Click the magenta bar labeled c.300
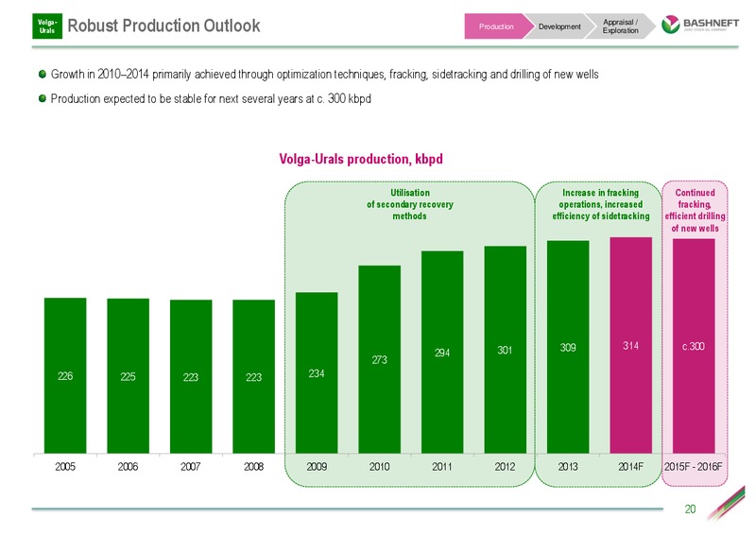Image resolution: width=756 pixels, height=535 pixels. coord(694,346)
